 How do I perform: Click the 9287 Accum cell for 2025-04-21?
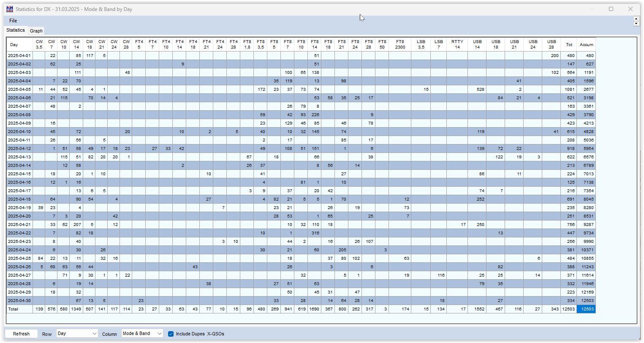coord(586,225)
